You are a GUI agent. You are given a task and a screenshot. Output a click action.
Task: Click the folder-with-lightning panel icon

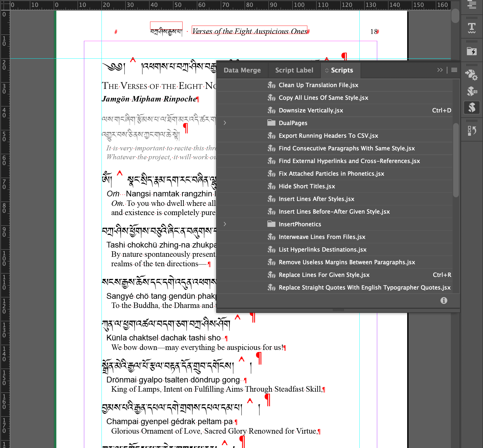click(x=472, y=50)
